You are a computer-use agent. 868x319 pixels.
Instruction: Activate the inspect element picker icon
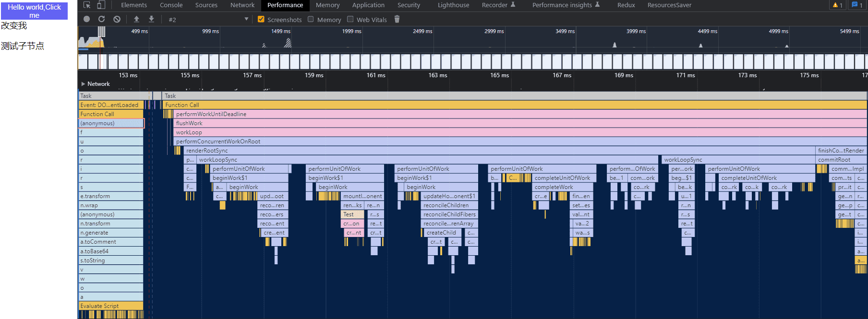(x=87, y=5)
